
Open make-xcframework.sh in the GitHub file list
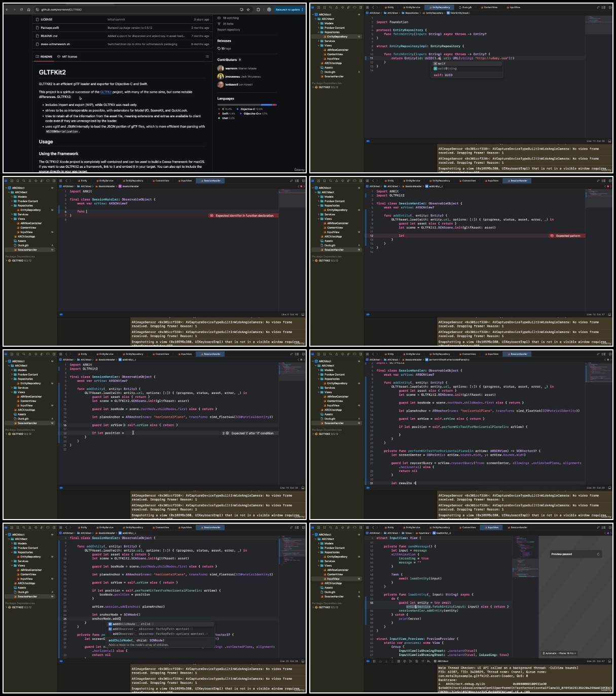click(55, 44)
